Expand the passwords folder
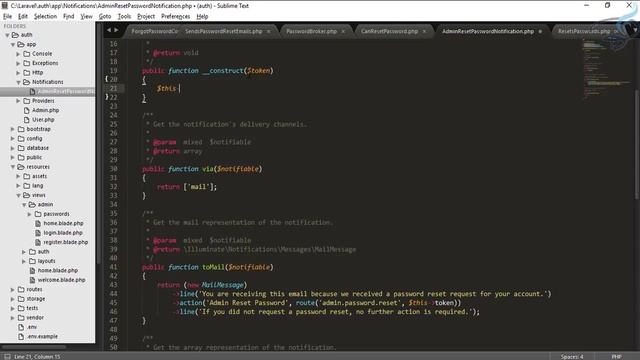The image size is (640, 360). coord(29,214)
